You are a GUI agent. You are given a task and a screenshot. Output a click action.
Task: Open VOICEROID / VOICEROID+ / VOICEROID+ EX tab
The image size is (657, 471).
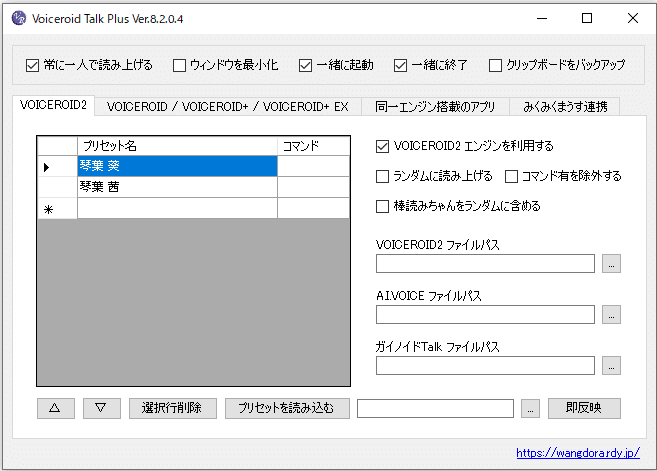[228, 107]
